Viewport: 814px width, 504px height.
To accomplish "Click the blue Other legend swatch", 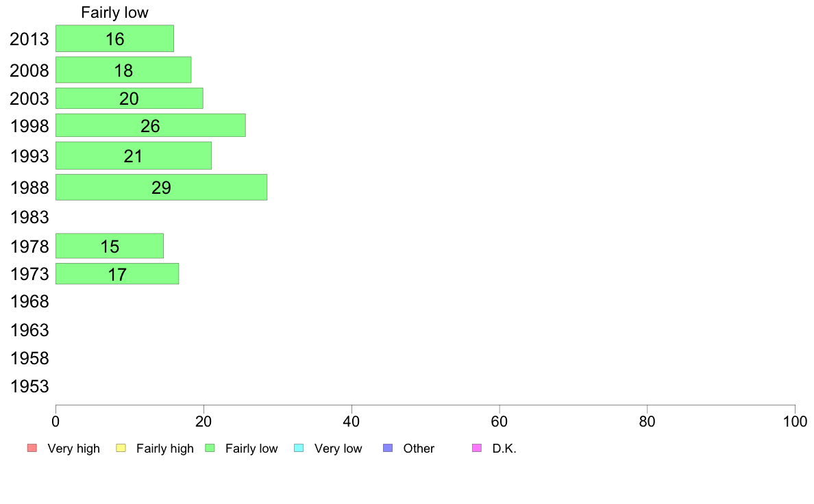I will click(x=388, y=448).
